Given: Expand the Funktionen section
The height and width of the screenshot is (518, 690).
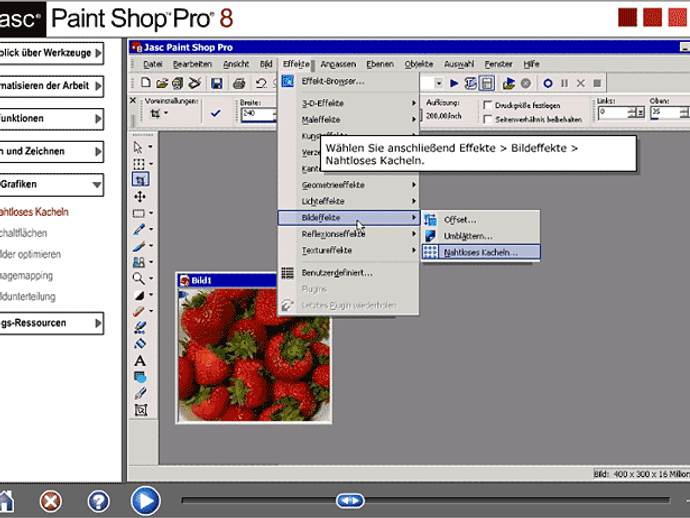Looking at the screenshot, I should [x=51, y=119].
